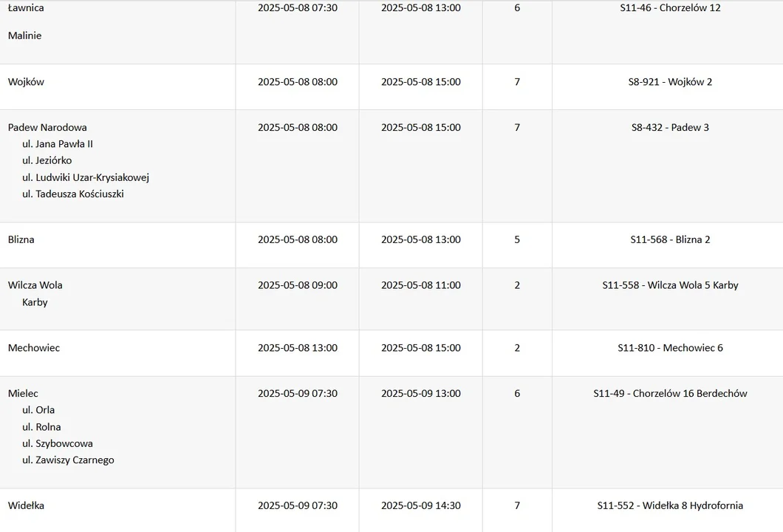Click the Widełka start time 2025-05-09 07:30
Image resolution: width=783 pixels, height=532 pixels.
tap(298, 505)
